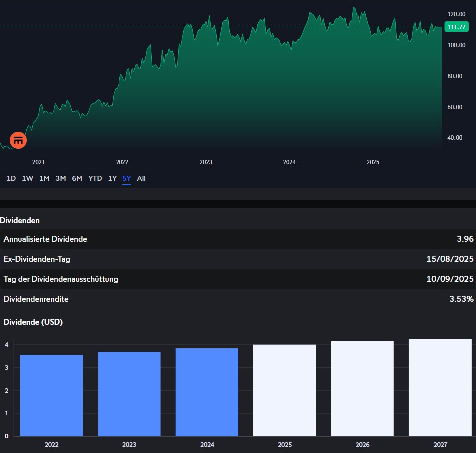Click the 2027 forecast dividend bar
The width and height of the screenshot is (476, 453).
click(x=440, y=387)
